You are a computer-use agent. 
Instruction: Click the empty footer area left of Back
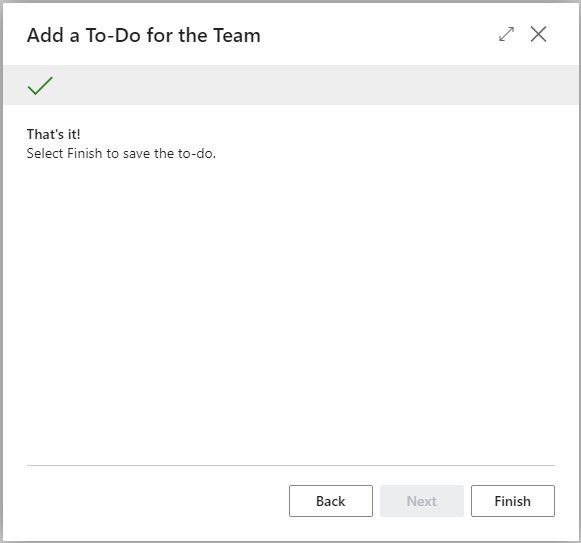(156, 501)
